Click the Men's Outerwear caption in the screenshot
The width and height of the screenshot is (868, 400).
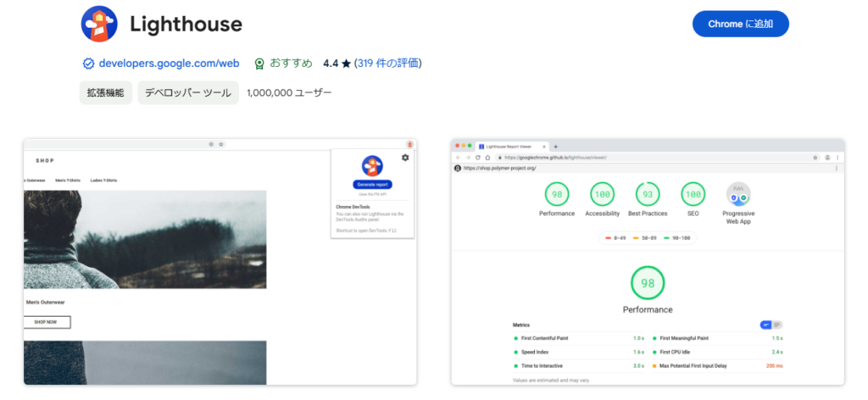point(46,303)
